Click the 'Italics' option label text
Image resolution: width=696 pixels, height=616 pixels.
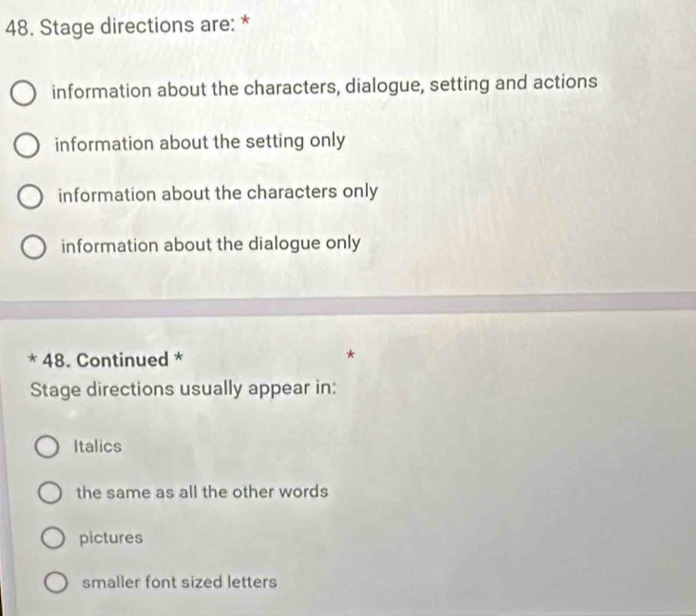point(97,446)
